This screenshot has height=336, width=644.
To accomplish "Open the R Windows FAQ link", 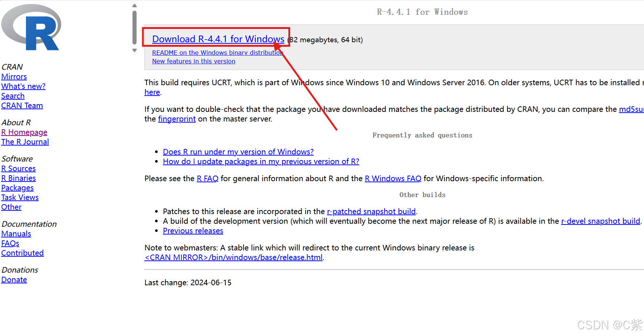I will tap(393, 179).
